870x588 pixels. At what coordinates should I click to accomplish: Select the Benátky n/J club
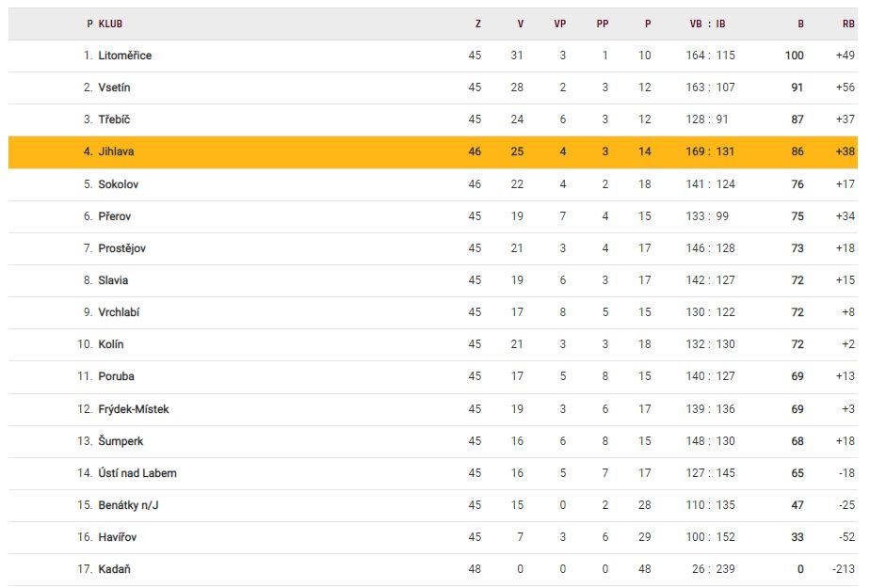127,505
